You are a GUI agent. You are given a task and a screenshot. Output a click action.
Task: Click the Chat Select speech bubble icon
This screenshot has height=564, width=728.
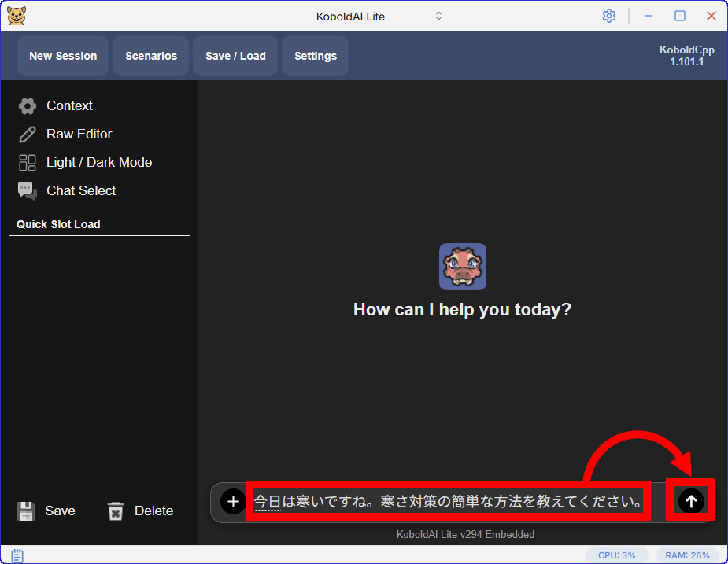28,191
